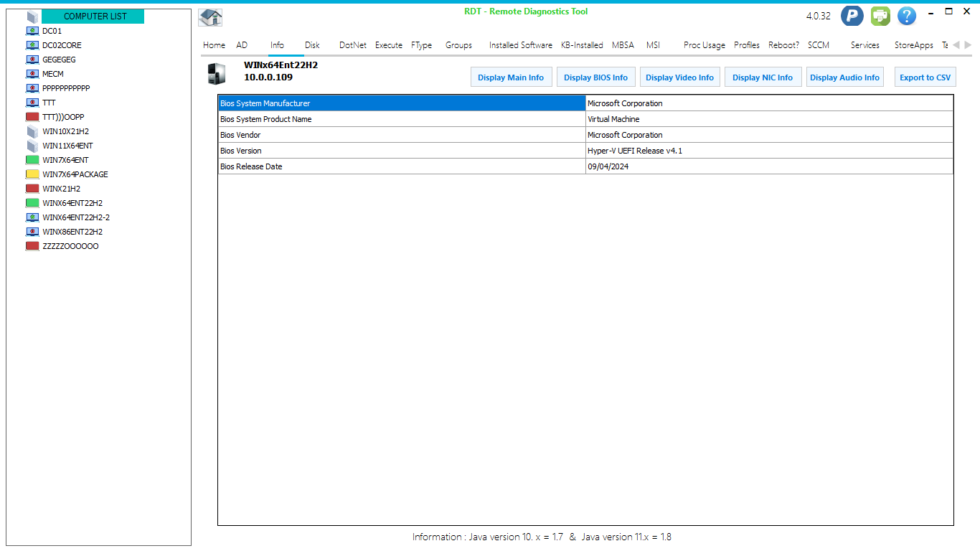Screen dimensions: 980x551
Task: Export the table with Export to CSV
Action: tap(925, 77)
